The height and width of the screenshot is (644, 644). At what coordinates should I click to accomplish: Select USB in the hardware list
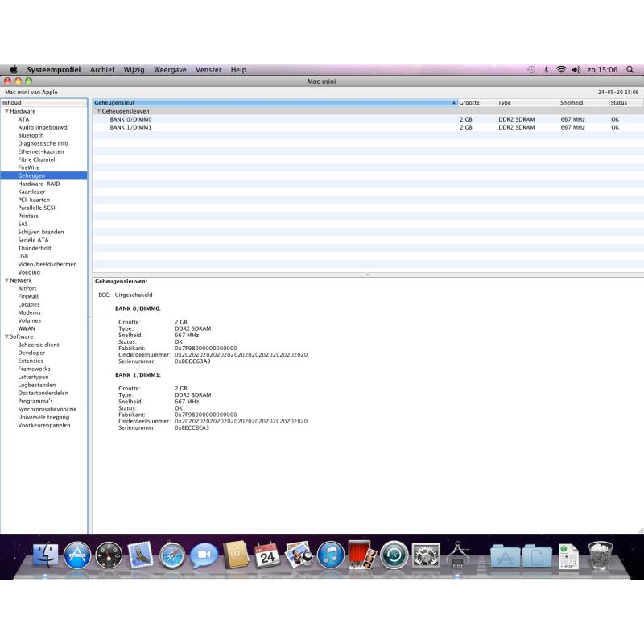pos(23,256)
